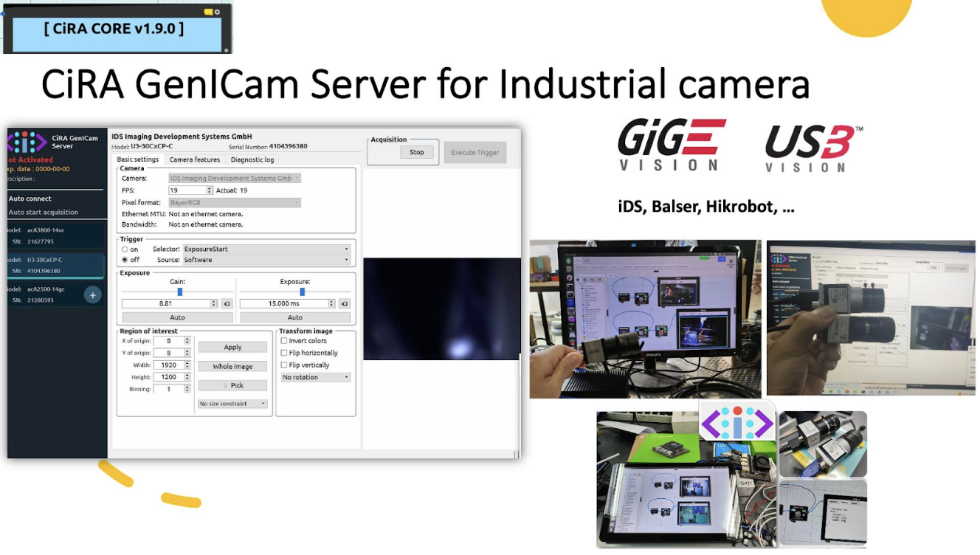Click the Whole image button
Image resolution: width=980 pixels, height=555 pixels.
(232, 366)
